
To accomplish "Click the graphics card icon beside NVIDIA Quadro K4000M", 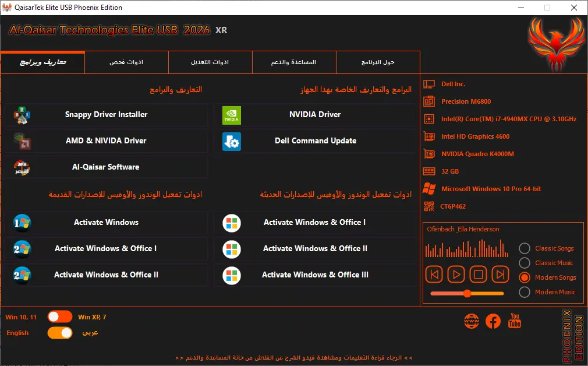I will (429, 154).
